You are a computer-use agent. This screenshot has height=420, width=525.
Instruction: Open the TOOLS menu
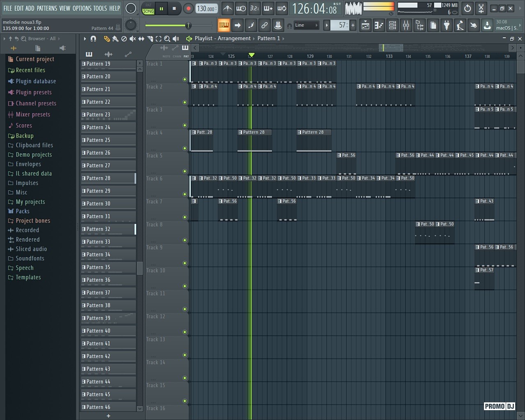(x=100, y=8)
